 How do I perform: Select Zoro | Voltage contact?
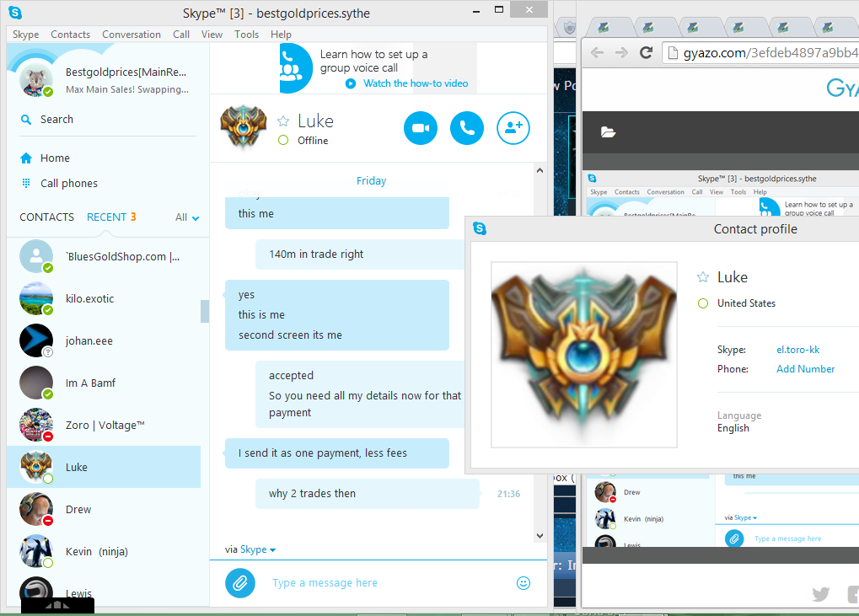tap(104, 425)
